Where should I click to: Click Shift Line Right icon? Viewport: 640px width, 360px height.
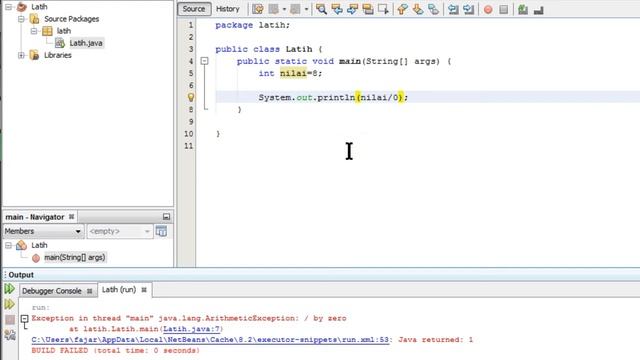click(x=469, y=9)
